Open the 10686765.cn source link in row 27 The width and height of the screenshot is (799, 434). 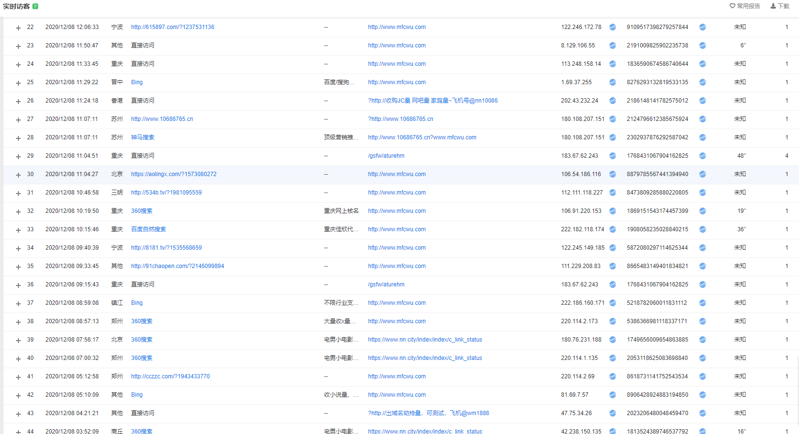pyautogui.click(x=161, y=119)
